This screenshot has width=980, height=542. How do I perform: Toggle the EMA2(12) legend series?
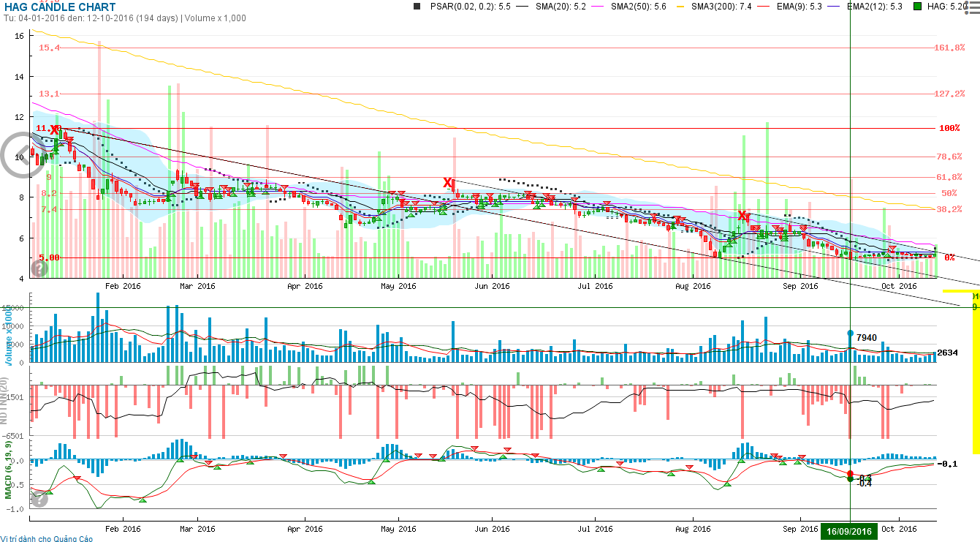[865, 7]
